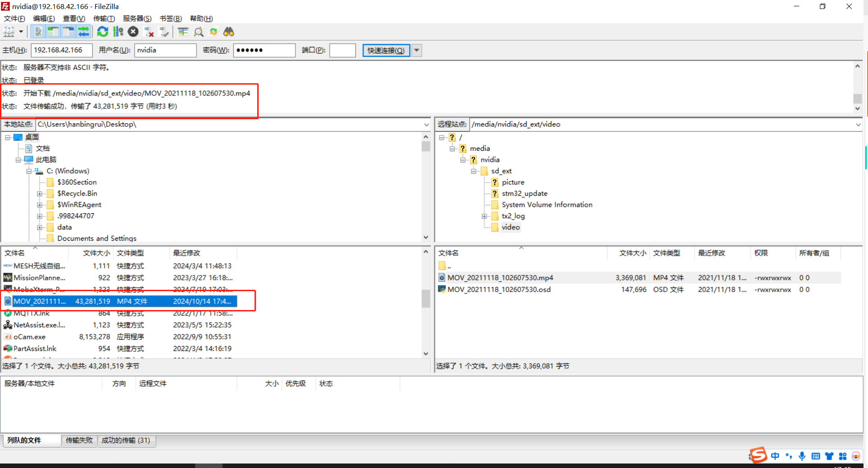
Task: Select System Volume Information folder
Action: [547, 205]
